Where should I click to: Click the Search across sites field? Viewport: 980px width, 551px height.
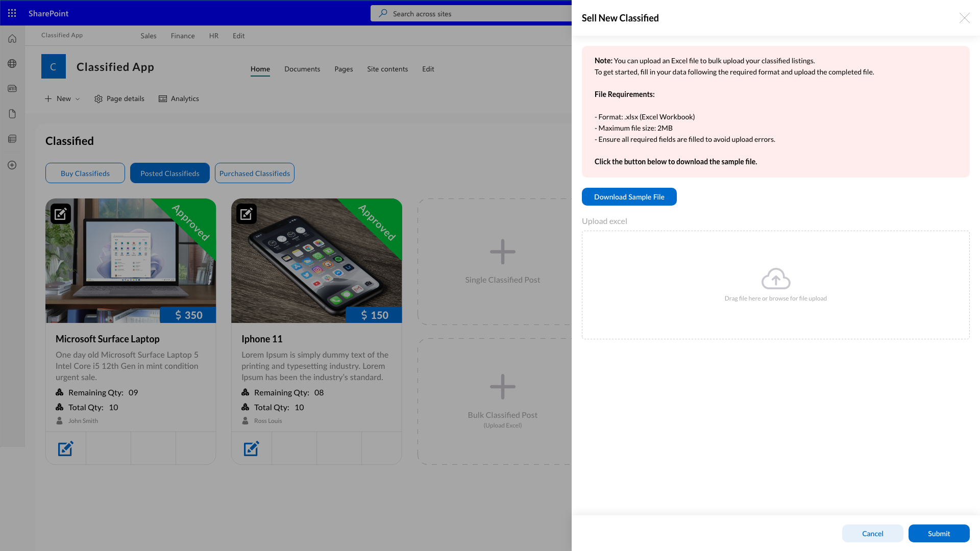[471, 13]
